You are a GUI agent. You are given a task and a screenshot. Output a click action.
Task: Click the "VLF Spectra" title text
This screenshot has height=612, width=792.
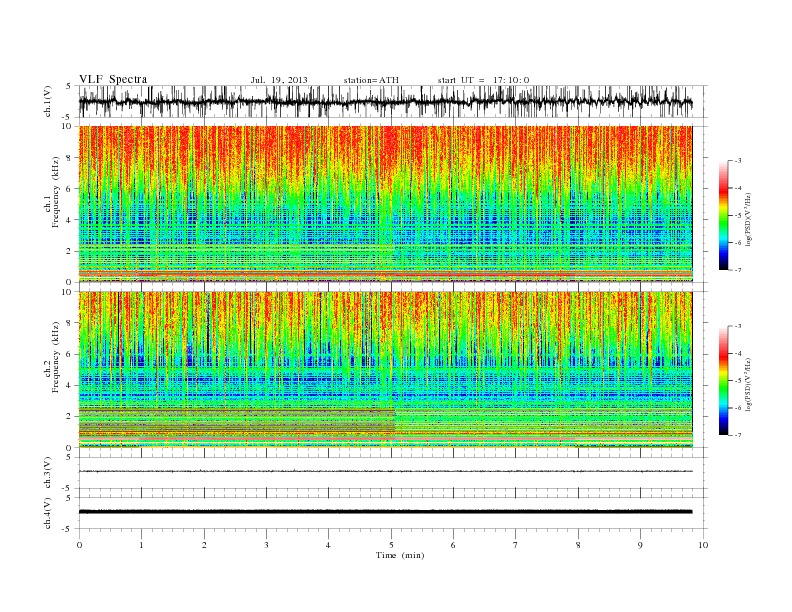(113, 79)
